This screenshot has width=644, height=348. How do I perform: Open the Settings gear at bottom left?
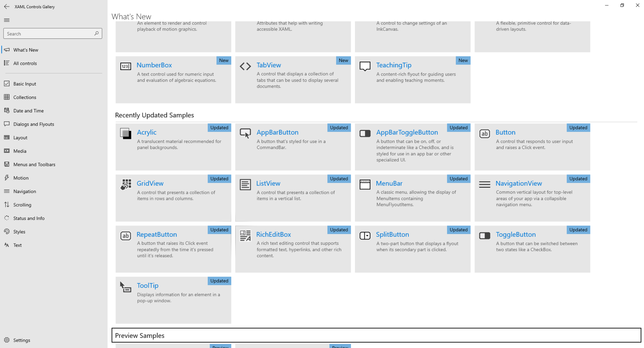[7, 340]
